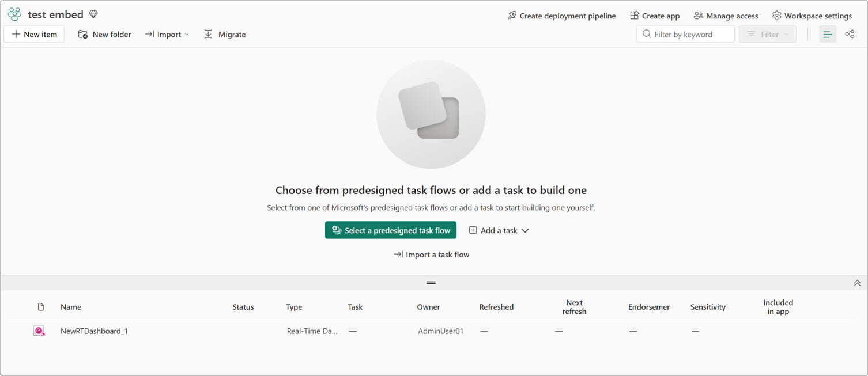This screenshot has width=868, height=376.
Task: Click Create app button
Action: 655,16
